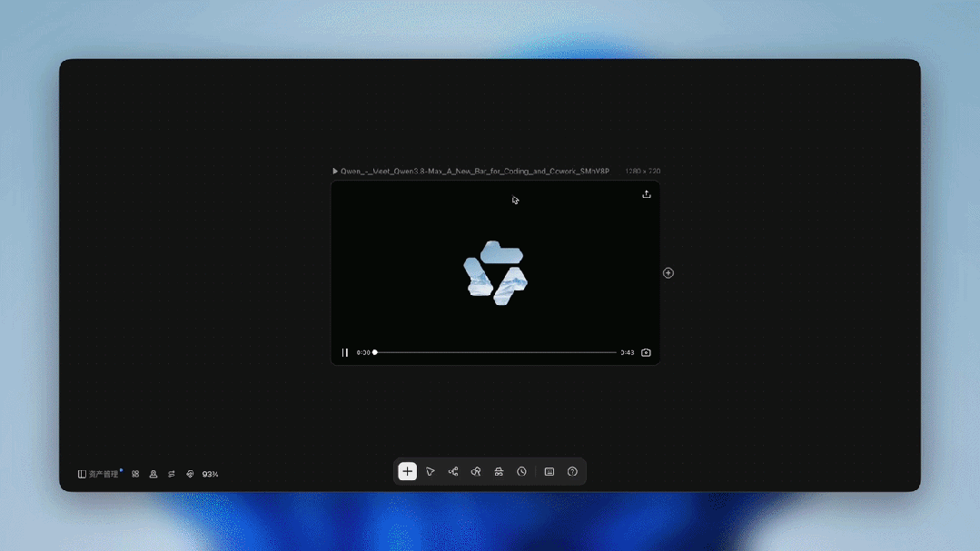Click the Qwen video file title
The image size is (980, 551).
[475, 172]
